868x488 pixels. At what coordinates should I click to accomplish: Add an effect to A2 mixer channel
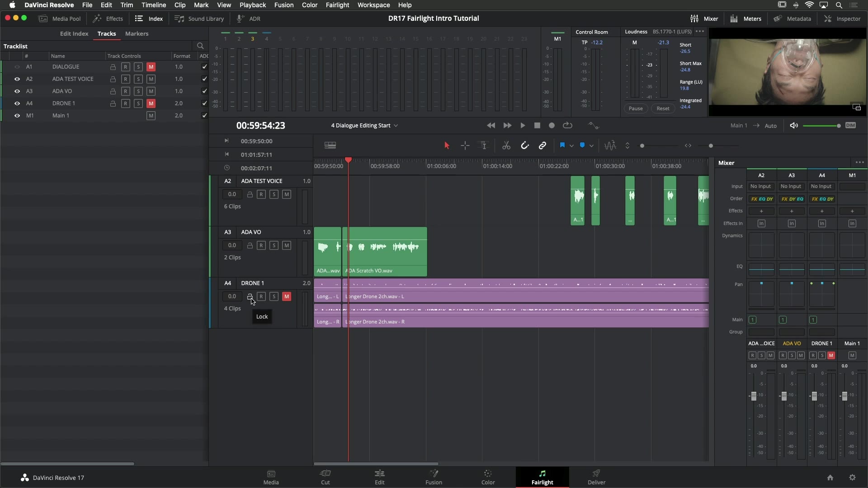coord(761,211)
